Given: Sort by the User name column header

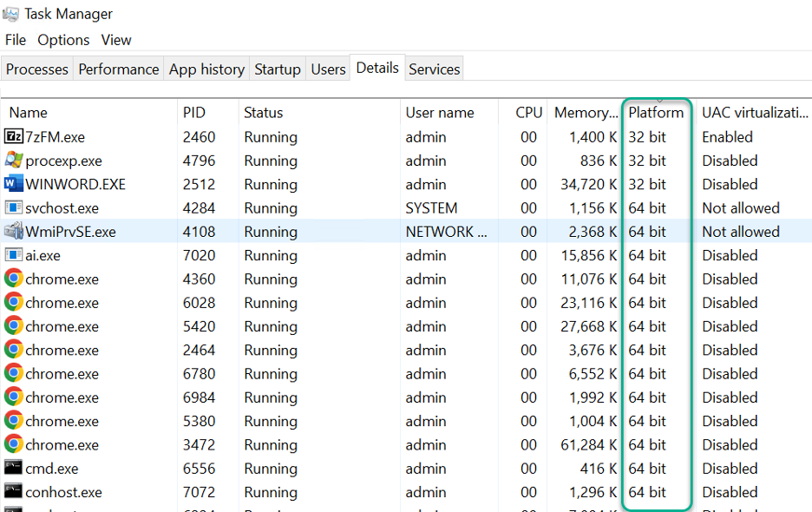Looking at the screenshot, I should (449, 113).
